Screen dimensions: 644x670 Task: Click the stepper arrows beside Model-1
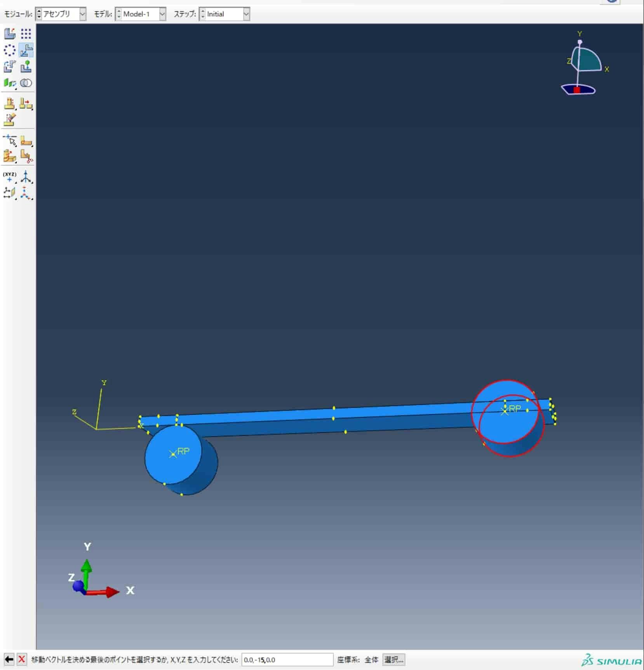click(119, 14)
